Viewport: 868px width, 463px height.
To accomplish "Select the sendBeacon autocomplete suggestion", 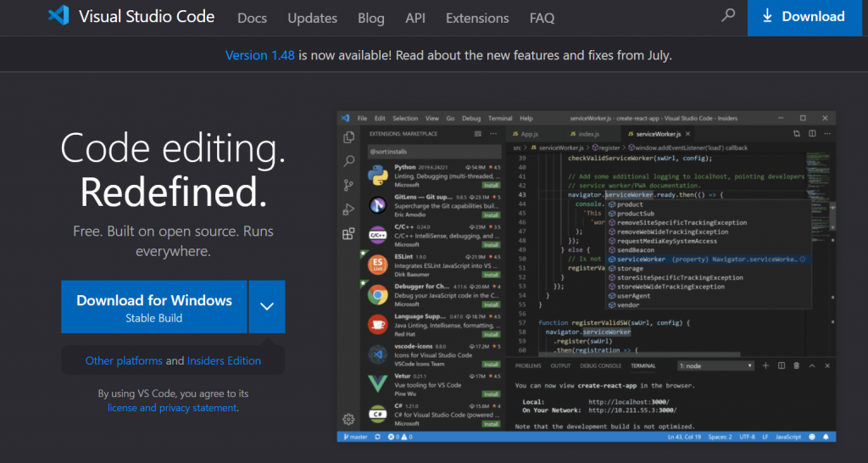I will 709,250.
